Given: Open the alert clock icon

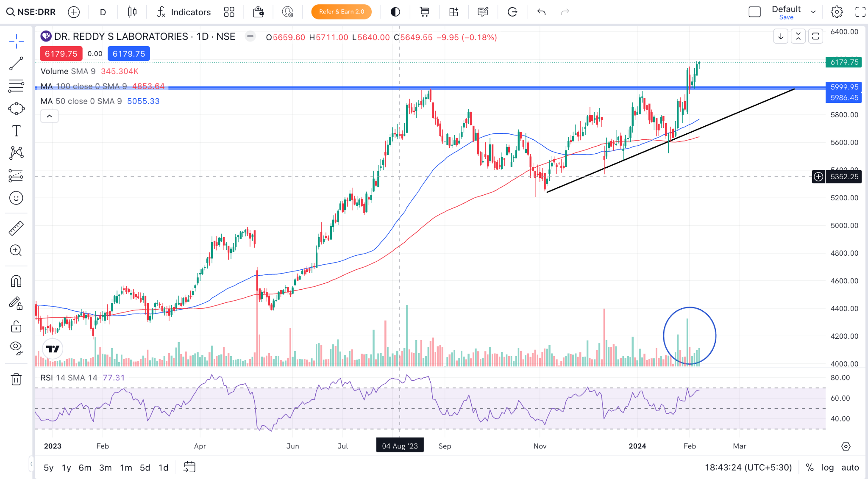Looking at the screenshot, I should coord(288,12).
